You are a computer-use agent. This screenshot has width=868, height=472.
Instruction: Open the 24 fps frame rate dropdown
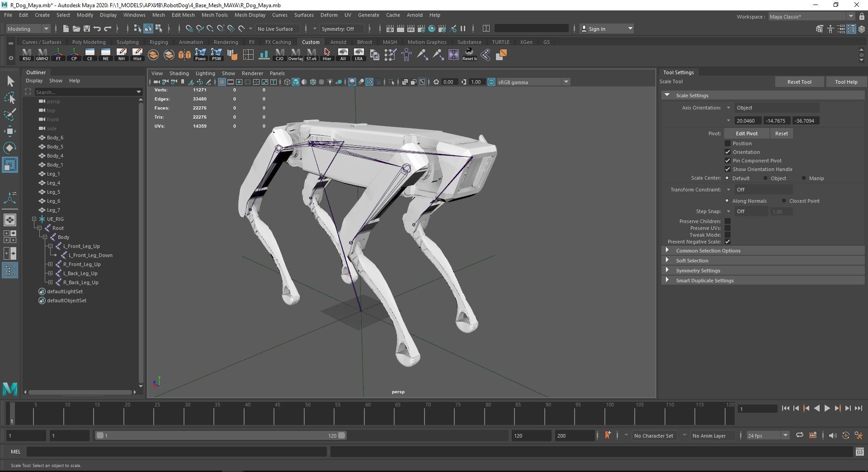tap(767, 436)
